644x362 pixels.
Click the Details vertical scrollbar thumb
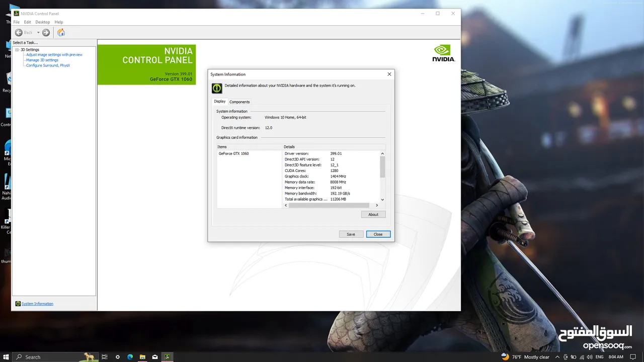tap(382, 167)
